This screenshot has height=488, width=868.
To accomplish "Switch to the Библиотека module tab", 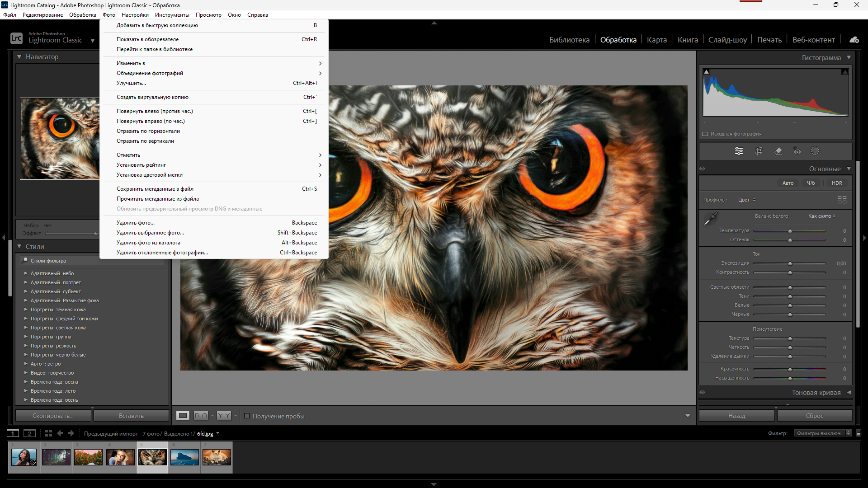I will coord(569,40).
